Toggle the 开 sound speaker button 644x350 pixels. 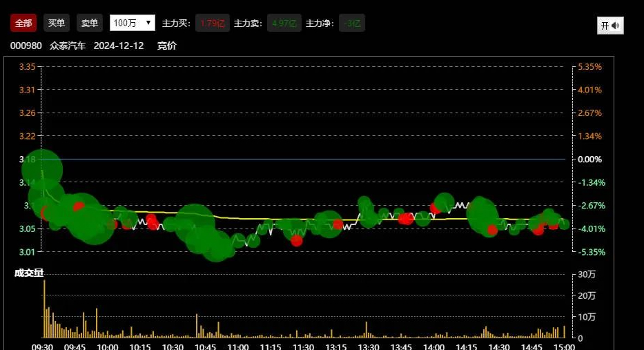click(x=609, y=26)
